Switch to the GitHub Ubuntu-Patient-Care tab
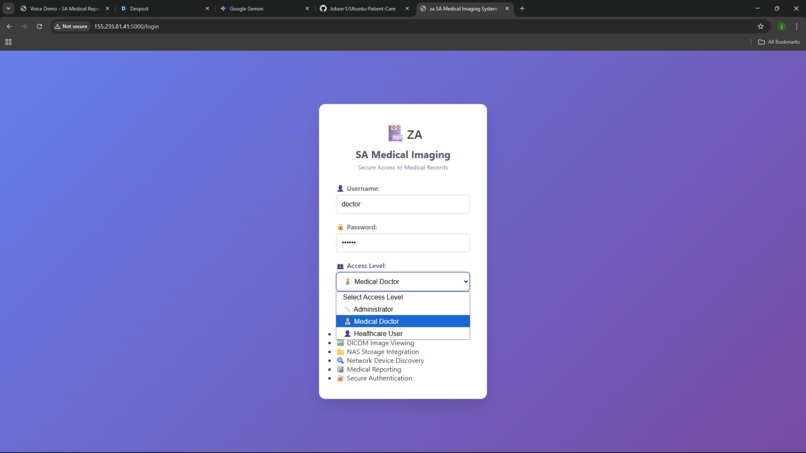 coord(363,9)
